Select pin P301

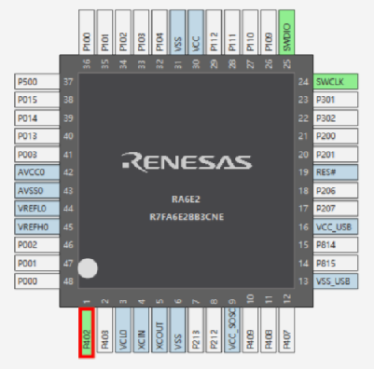pyautogui.click(x=335, y=100)
